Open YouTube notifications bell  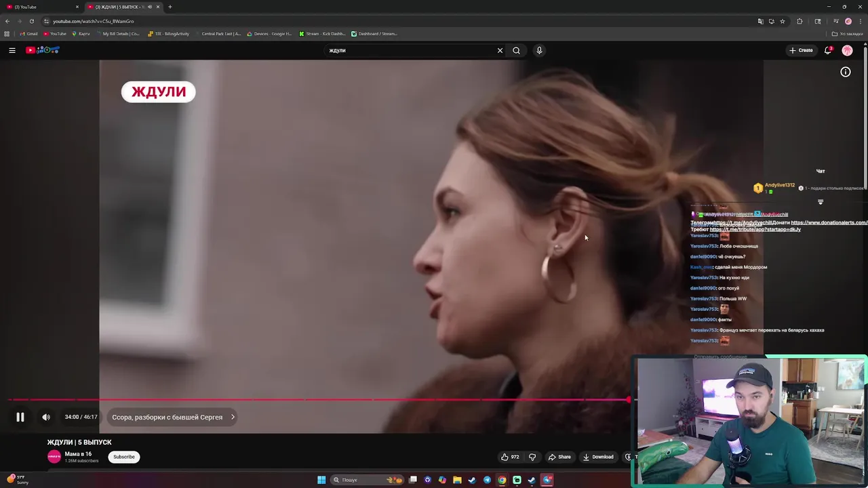(x=828, y=50)
